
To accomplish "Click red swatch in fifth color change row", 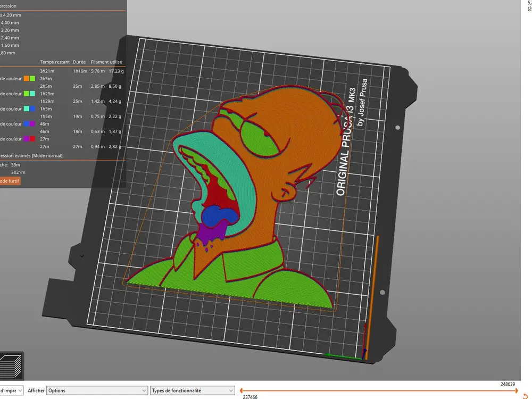I will pos(32,139).
